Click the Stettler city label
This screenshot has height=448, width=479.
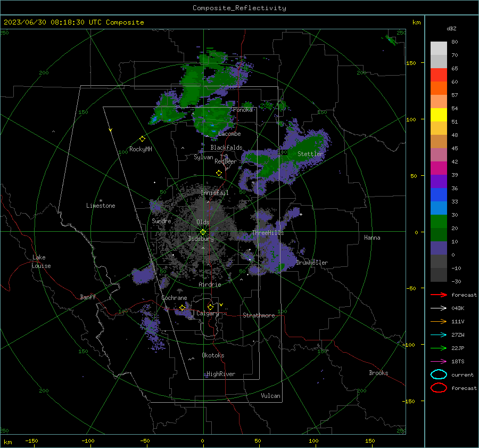310,154
